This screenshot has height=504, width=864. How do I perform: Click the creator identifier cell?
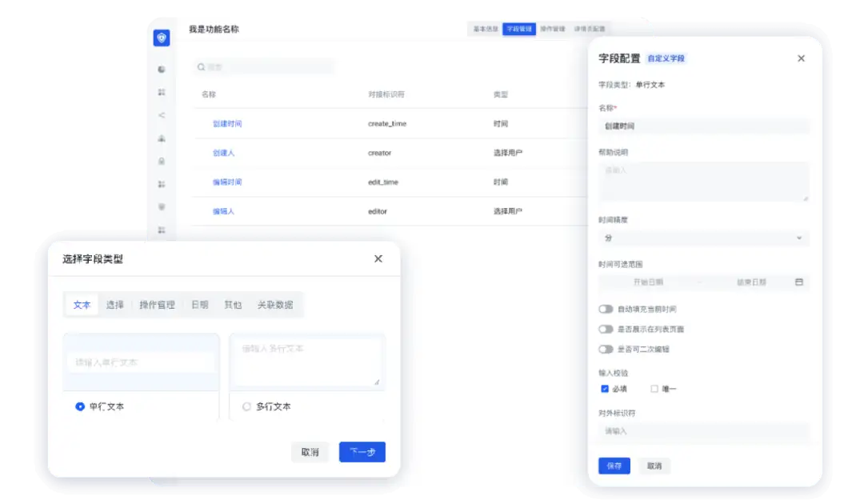coord(379,153)
